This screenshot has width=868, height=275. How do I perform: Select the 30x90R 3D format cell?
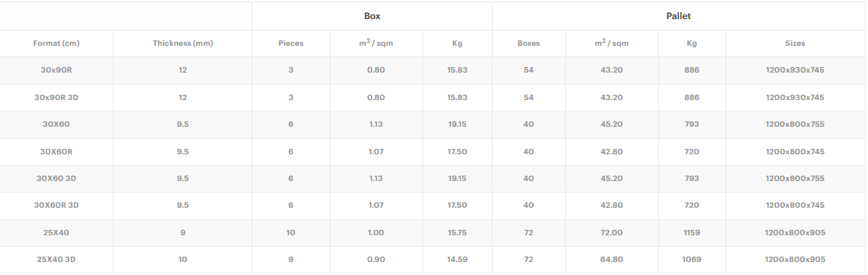coord(56,98)
